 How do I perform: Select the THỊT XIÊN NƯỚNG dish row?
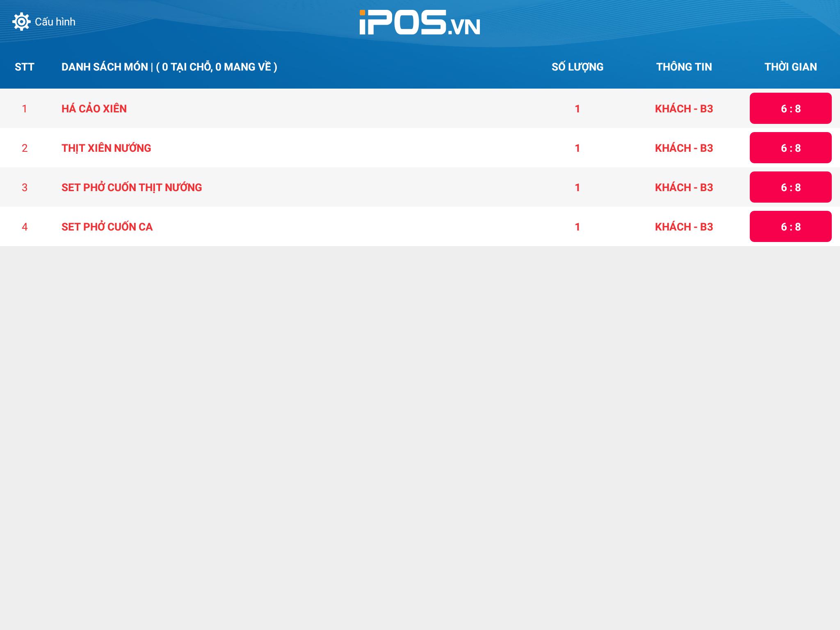coord(420,148)
